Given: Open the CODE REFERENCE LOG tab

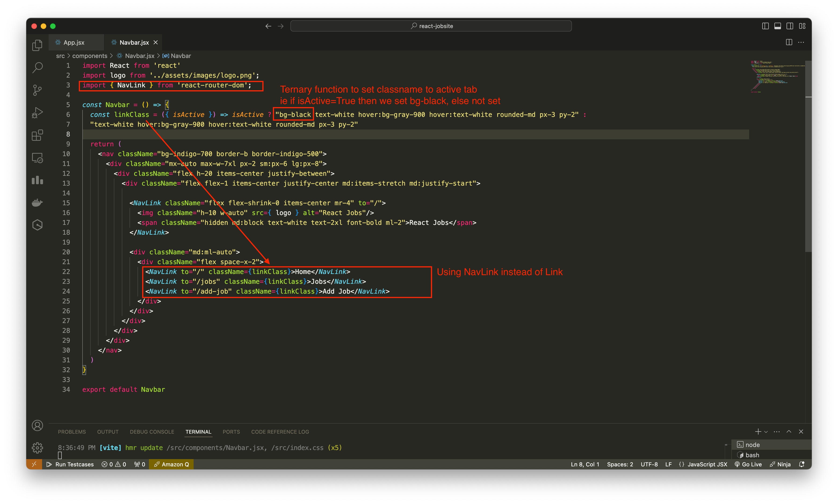Looking at the screenshot, I should click(280, 432).
